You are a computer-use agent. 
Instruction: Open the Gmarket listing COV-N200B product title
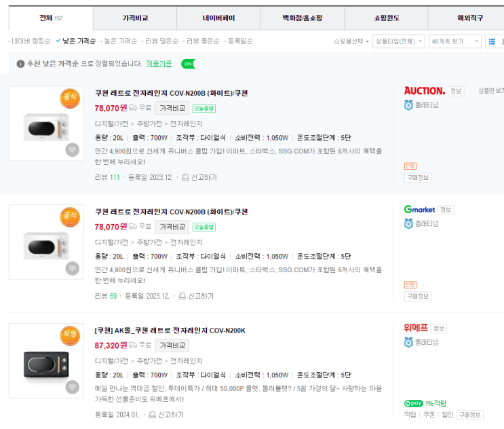[171, 212]
